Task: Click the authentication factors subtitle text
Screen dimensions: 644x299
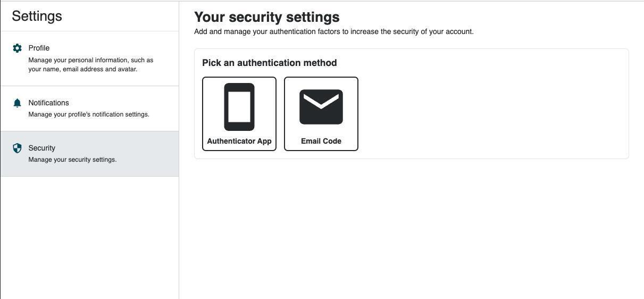Action: click(333, 31)
